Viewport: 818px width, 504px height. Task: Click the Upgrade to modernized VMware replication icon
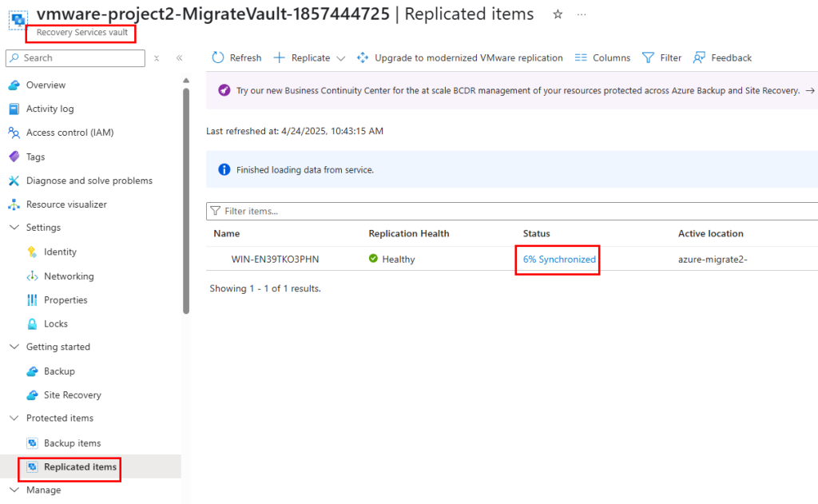pos(363,58)
